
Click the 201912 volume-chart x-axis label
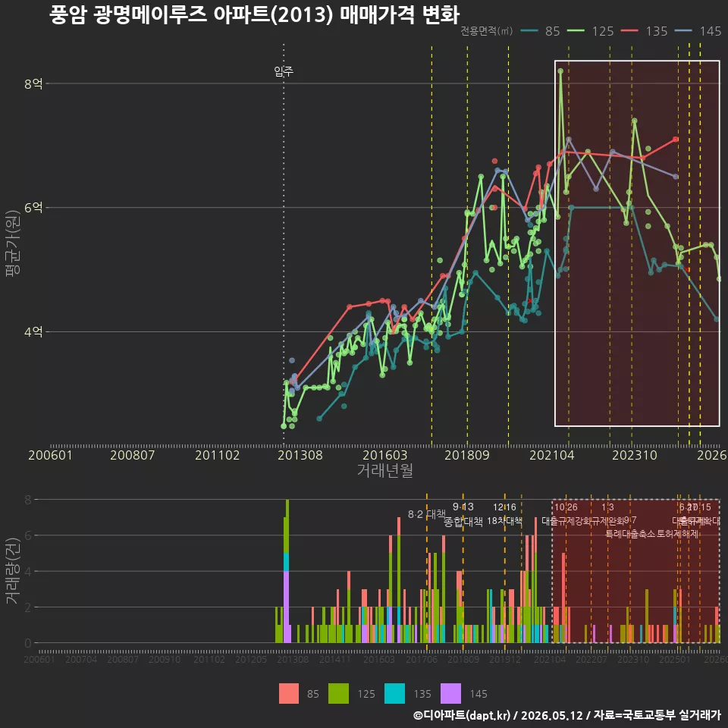pyautogui.click(x=505, y=659)
